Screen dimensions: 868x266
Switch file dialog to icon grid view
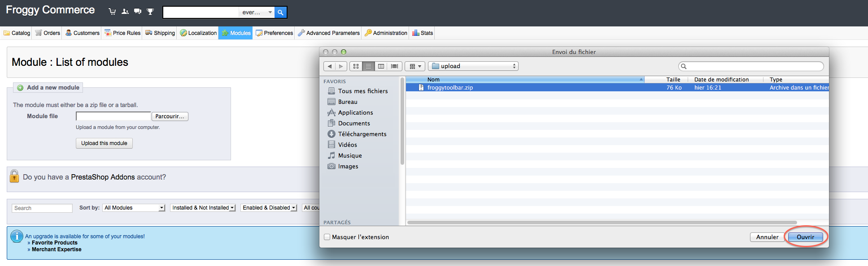[x=356, y=66]
